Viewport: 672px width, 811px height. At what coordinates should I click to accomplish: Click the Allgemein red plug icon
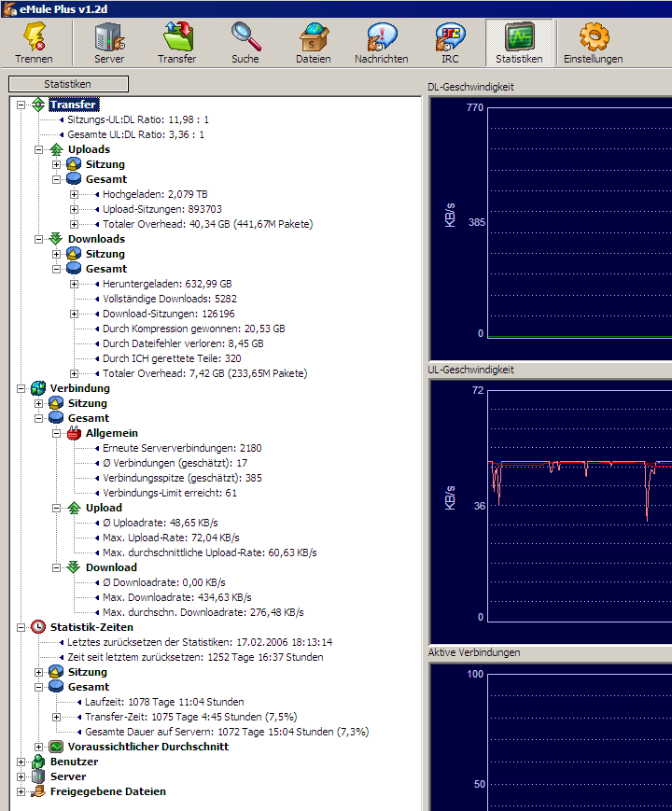pyautogui.click(x=74, y=433)
